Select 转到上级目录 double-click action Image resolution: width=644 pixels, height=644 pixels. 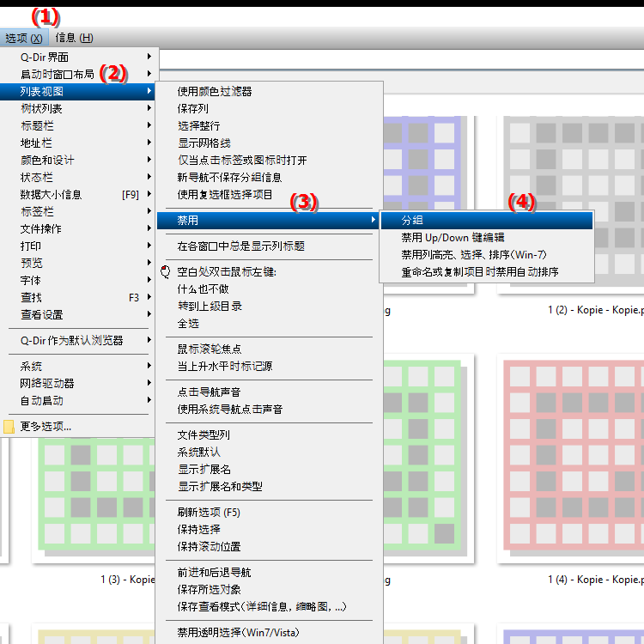point(269,306)
